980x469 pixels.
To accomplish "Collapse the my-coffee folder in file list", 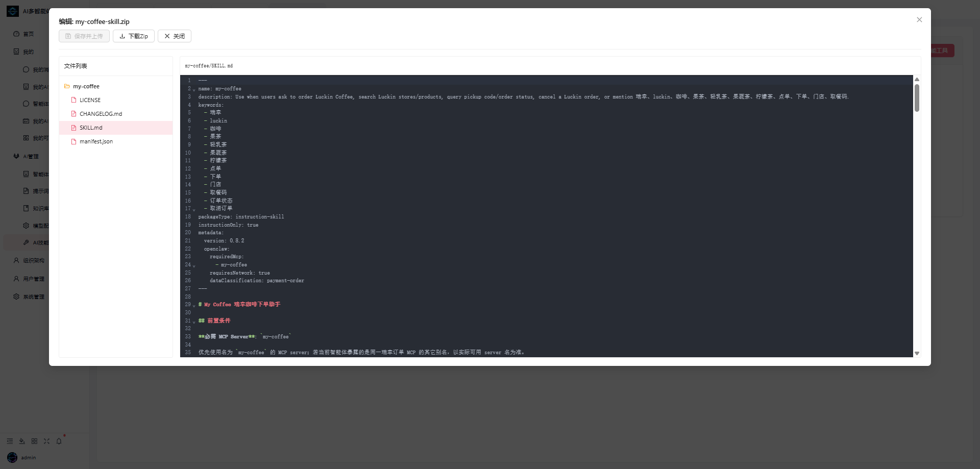I will (116, 86).
